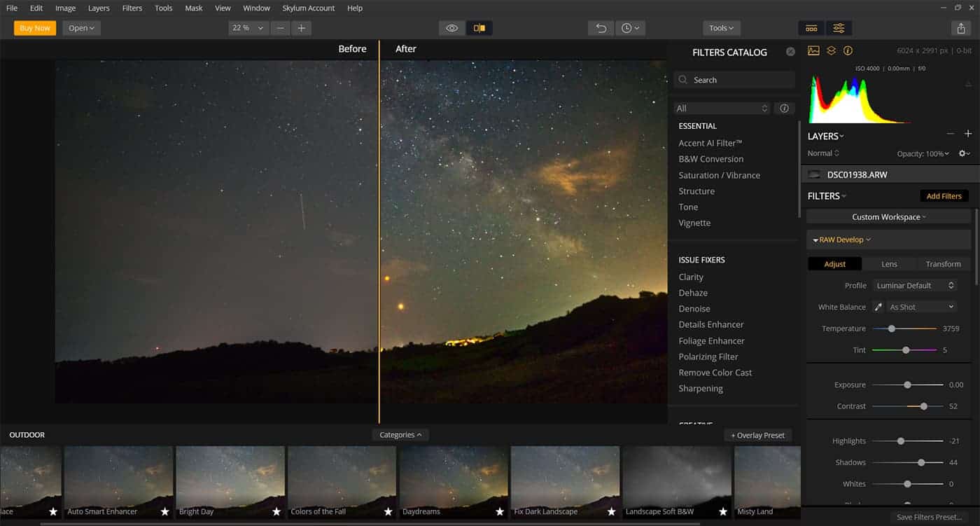Screen dimensions: 980x526
Task: Select the Adjust tab
Action: click(834, 264)
